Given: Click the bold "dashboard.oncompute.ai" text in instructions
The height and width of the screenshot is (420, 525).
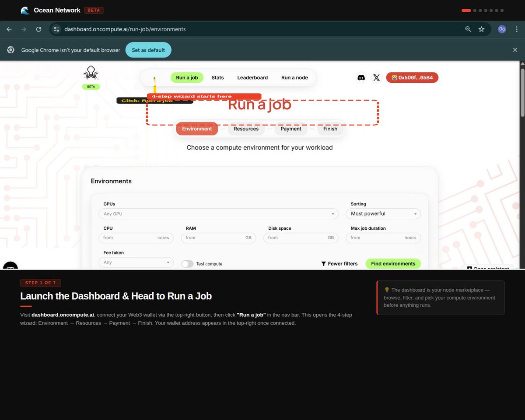Looking at the screenshot, I should [x=63, y=315].
